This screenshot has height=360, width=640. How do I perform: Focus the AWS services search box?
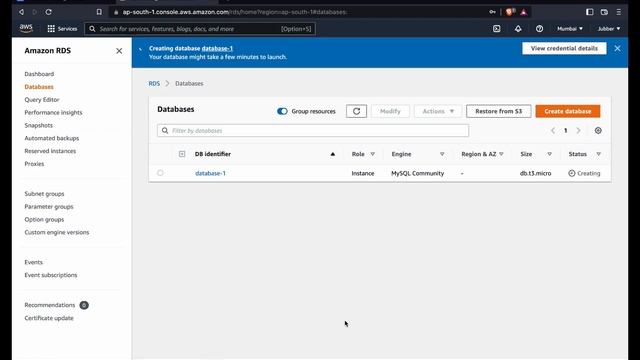pos(200,29)
